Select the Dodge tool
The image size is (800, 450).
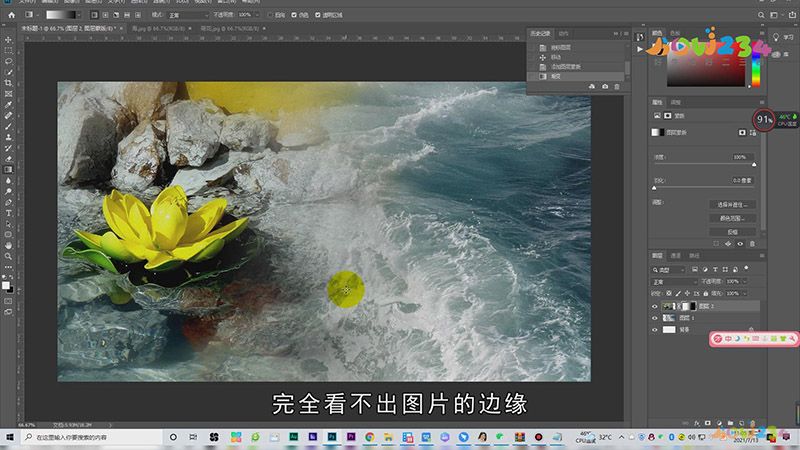click(x=8, y=191)
